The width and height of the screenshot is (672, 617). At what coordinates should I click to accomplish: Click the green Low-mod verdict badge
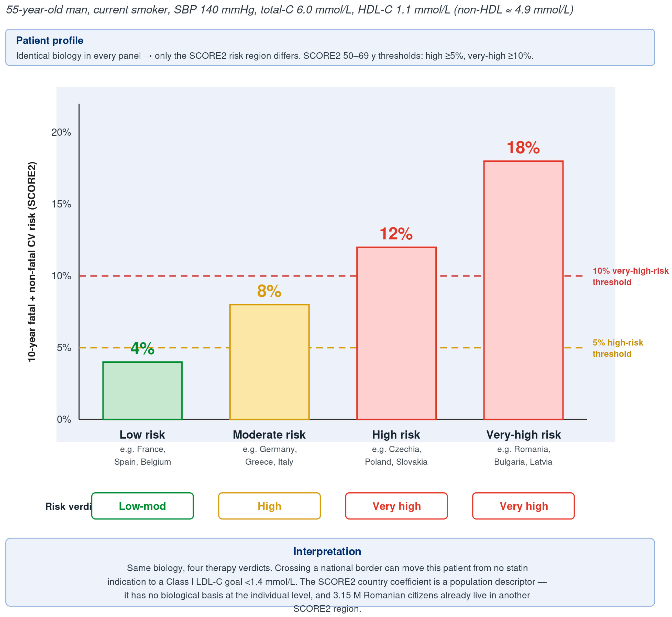click(142, 506)
